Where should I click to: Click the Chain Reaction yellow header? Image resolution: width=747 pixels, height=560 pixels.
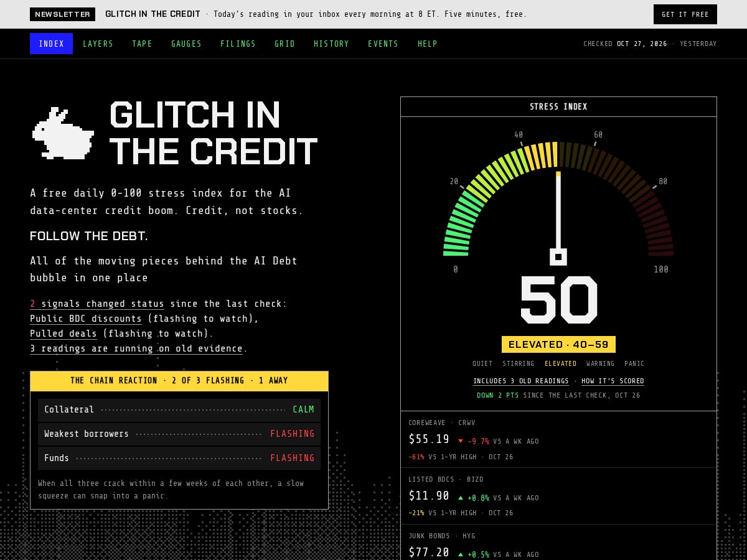pyautogui.click(x=179, y=381)
